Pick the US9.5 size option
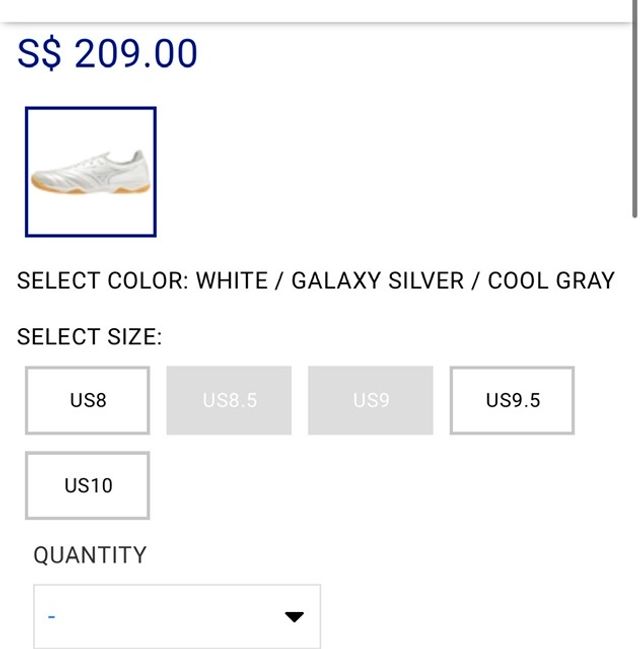The height and width of the screenshot is (649, 640). [x=512, y=400]
